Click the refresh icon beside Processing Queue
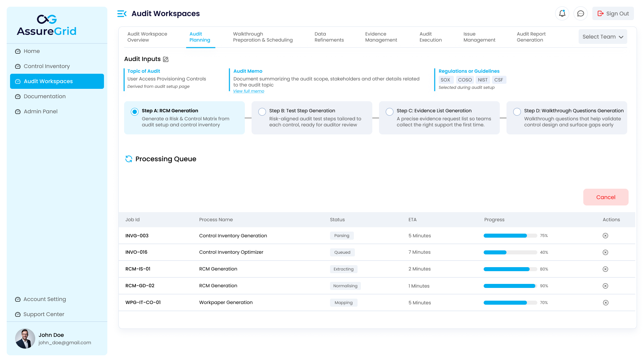Viewport: 644px width, 362px height. [129, 159]
